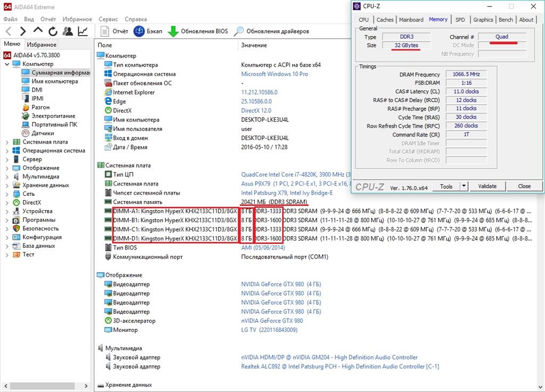Click the sidebar horizontal scrollbar right arrow
Image resolution: width=545 pixels, height=392 pixels.
(86, 386)
